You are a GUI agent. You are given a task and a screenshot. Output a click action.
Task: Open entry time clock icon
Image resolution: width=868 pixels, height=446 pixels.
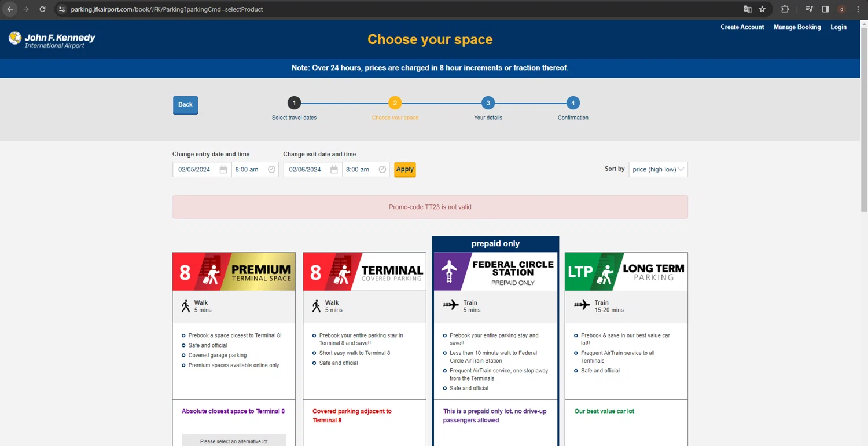tap(271, 170)
